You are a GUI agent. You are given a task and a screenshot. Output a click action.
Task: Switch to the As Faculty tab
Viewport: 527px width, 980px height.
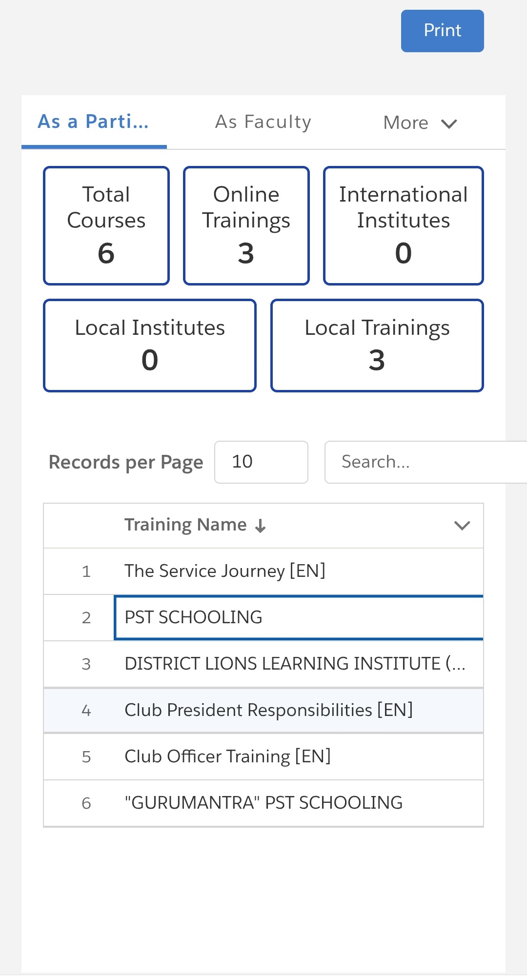[x=263, y=122]
